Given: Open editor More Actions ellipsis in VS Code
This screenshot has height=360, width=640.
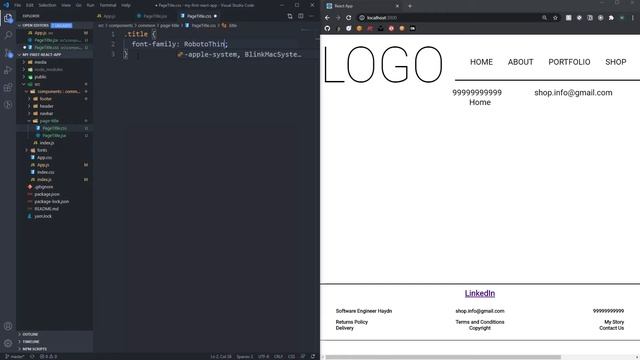Looking at the screenshot, I should (x=311, y=16).
